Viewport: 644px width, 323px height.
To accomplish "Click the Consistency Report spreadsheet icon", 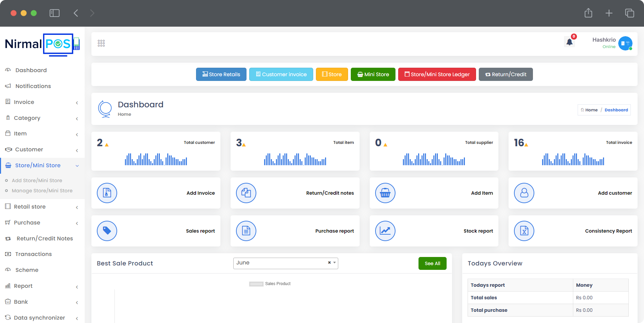I will click(524, 231).
